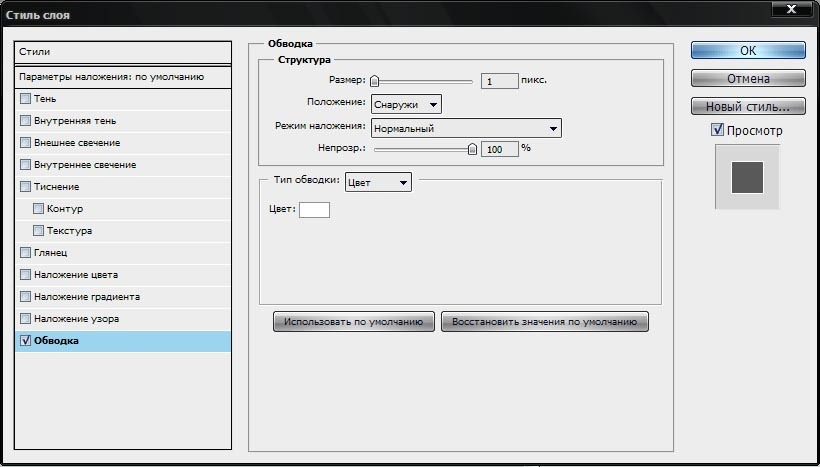Open the Тип обводки dropdown
The image size is (820, 467).
pyautogui.click(x=377, y=182)
